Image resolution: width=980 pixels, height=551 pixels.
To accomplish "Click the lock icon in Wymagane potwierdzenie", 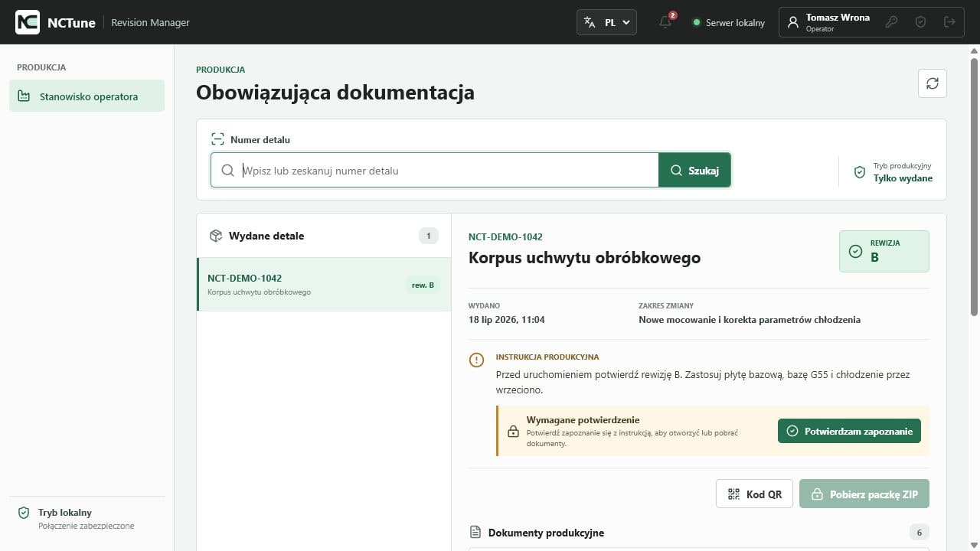I will tap(513, 431).
